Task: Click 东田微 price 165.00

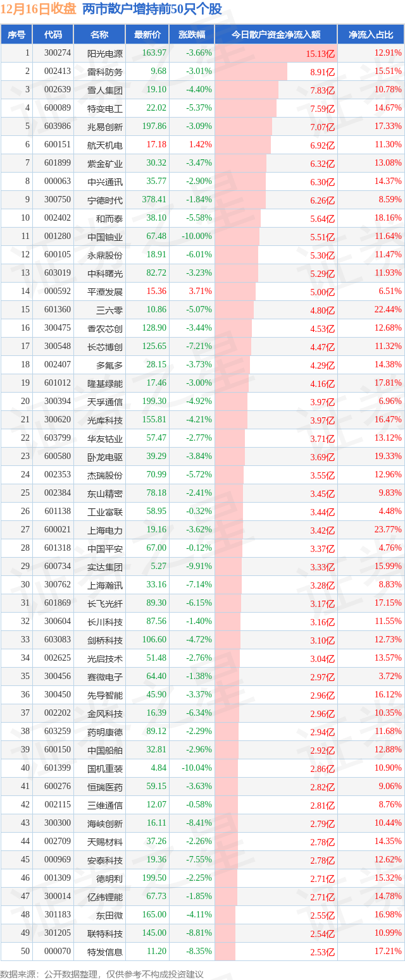Action: (154, 915)
